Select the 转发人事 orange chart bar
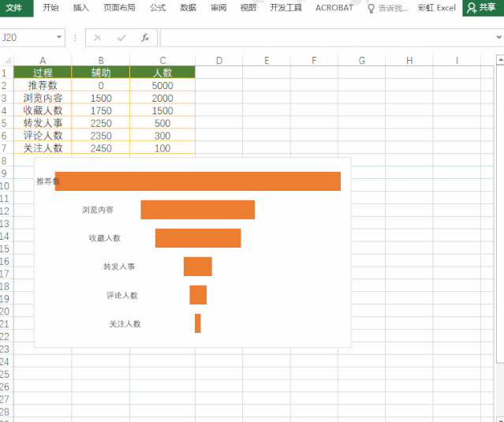 198,267
